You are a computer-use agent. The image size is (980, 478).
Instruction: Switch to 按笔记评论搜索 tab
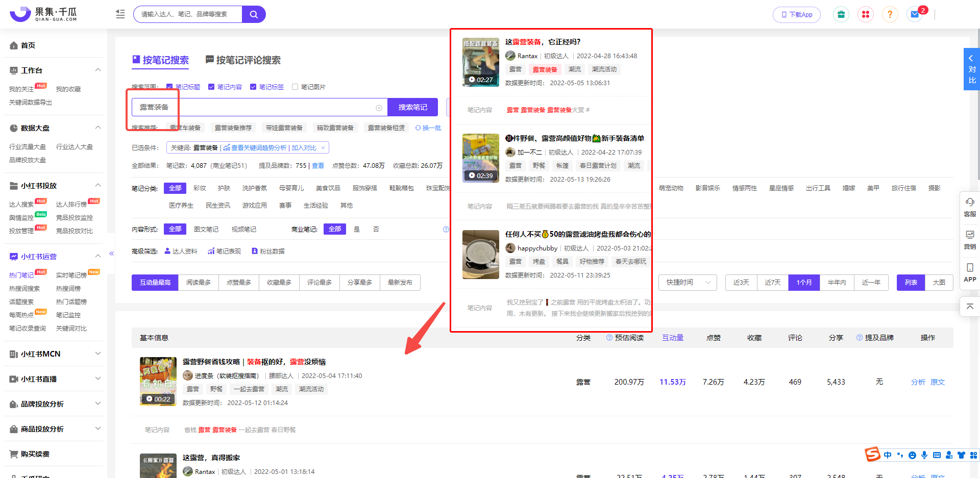243,60
